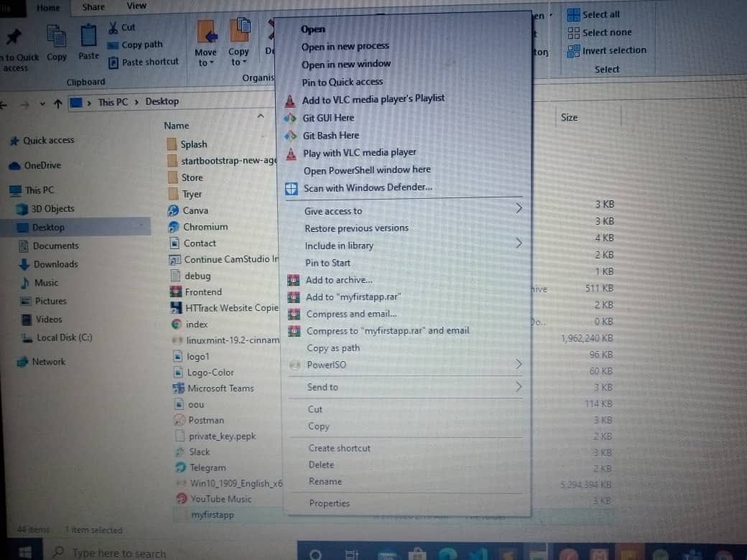Screen dimensions: 747x560
Task: Open Videos in navigation pane
Action: pos(42,319)
